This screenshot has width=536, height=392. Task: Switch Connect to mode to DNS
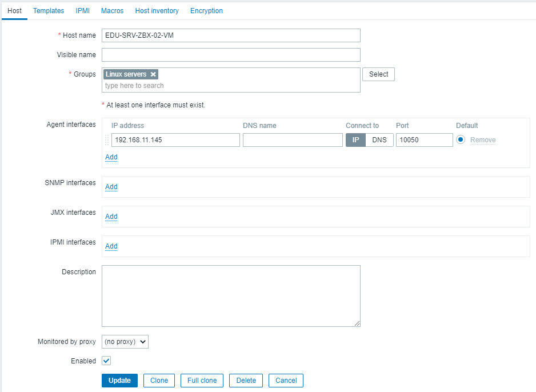click(379, 140)
